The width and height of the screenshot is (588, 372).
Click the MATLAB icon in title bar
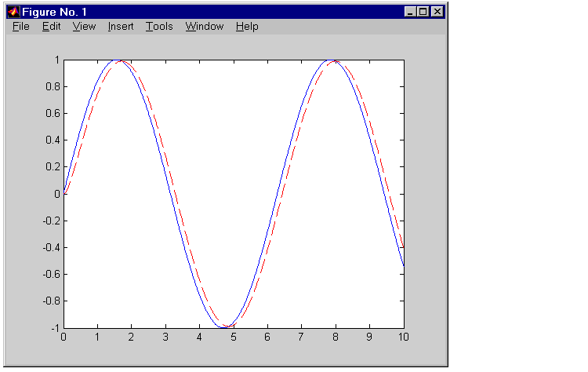13,12
